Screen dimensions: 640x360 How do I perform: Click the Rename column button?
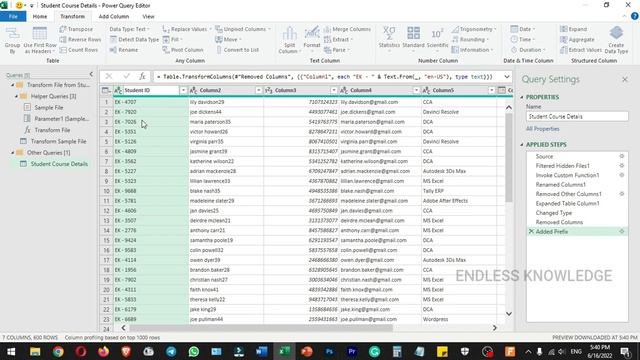tap(124, 50)
